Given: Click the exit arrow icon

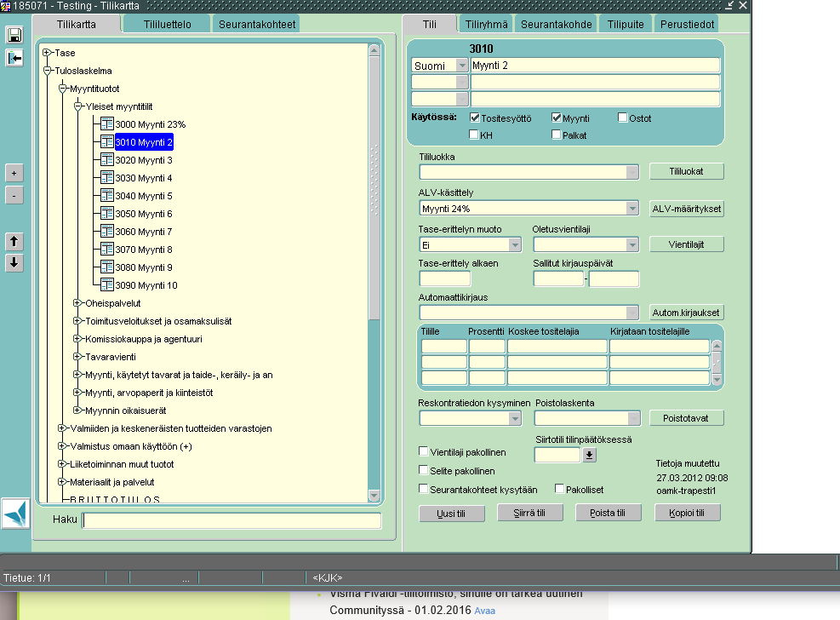Looking at the screenshot, I should [x=14, y=58].
